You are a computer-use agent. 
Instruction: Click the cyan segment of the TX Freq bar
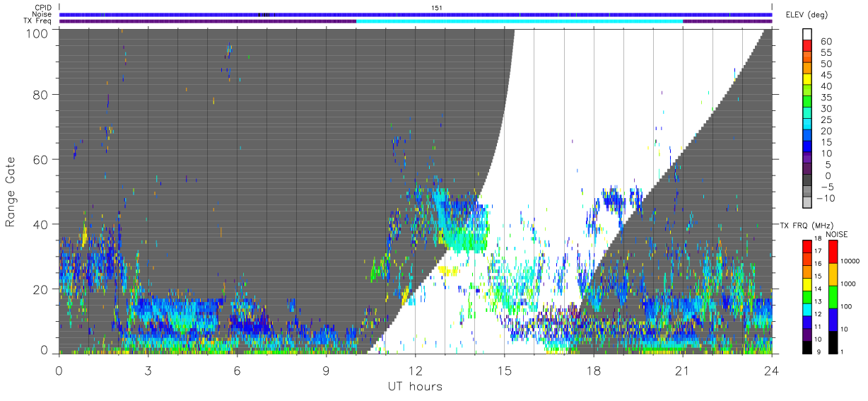(519, 21)
